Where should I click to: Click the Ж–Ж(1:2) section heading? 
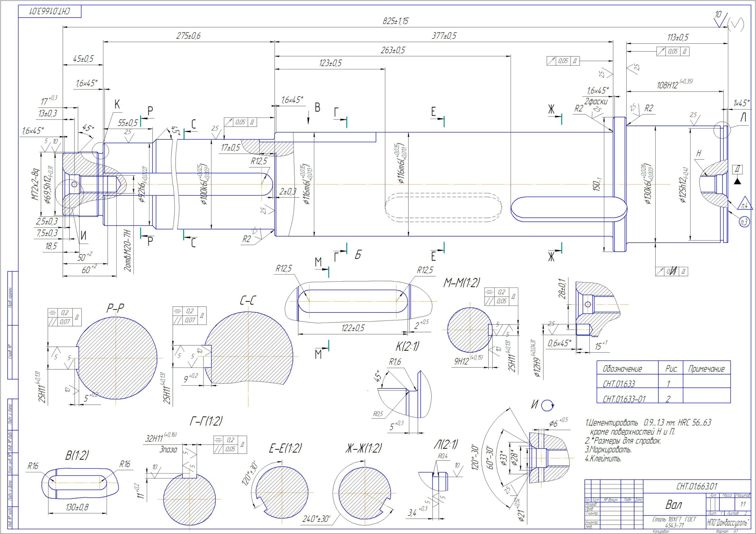[x=364, y=448]
